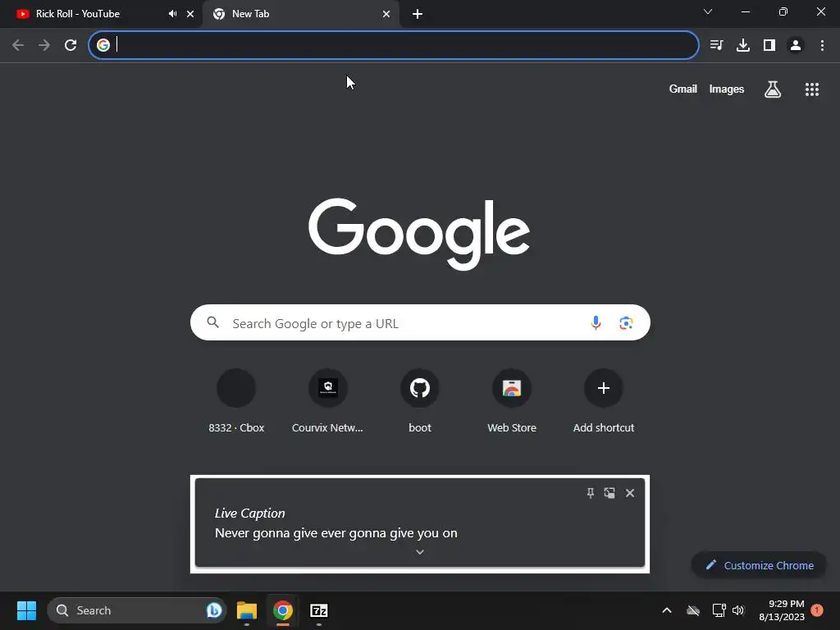Screen dimensions: 840x630
Task: Open the 8332 · Cbox shortcut
Action: (x=236, y=400)
